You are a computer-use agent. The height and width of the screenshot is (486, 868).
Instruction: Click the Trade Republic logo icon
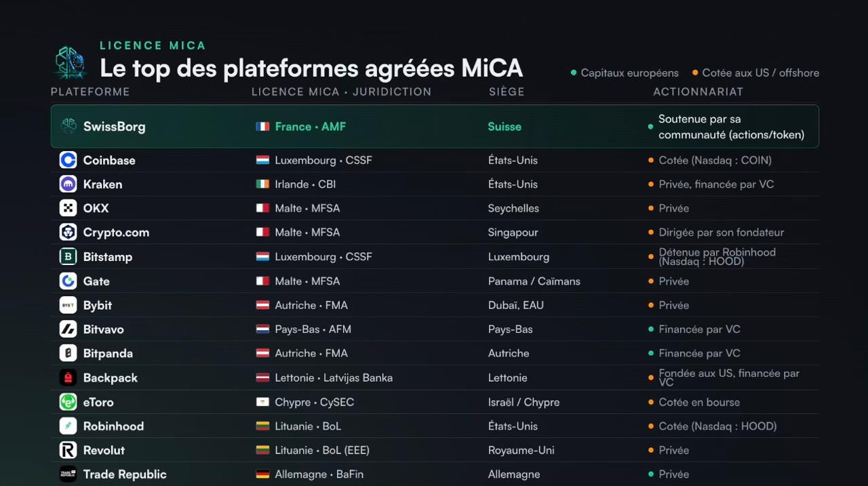(x=68, y=474)
